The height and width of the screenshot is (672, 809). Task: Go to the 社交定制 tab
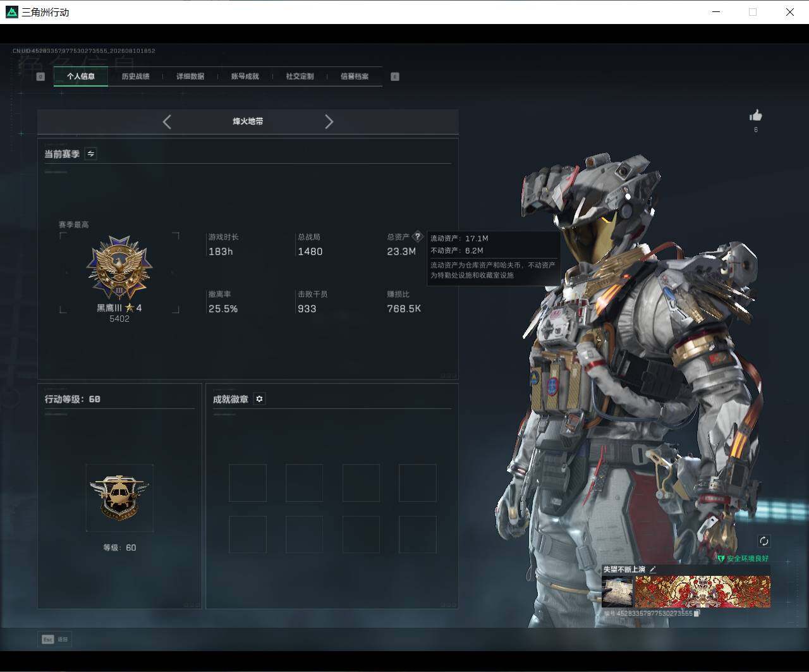[x=300, y=76]
